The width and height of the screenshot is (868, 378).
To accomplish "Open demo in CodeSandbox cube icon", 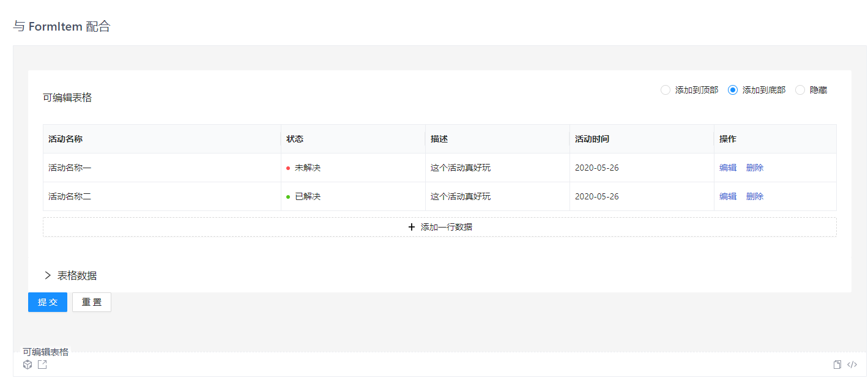I will [28, 365].
